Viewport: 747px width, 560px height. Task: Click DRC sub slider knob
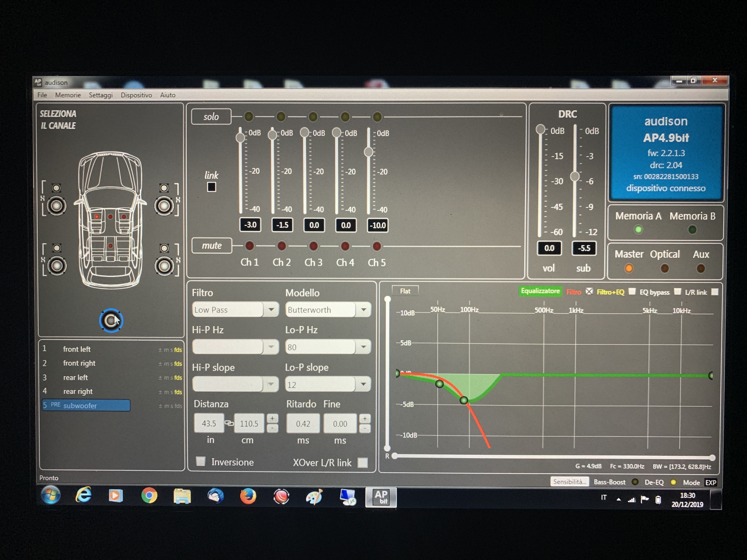click(575, 176)
